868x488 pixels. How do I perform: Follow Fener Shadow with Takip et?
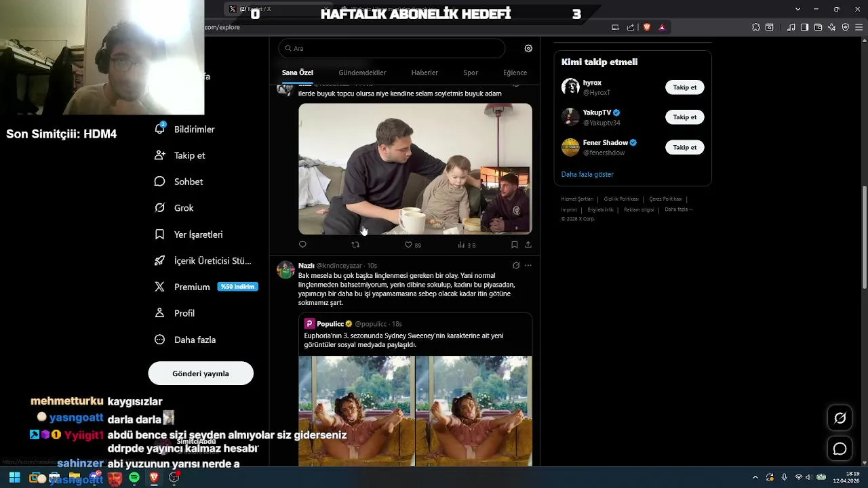(x=685, y=147)
